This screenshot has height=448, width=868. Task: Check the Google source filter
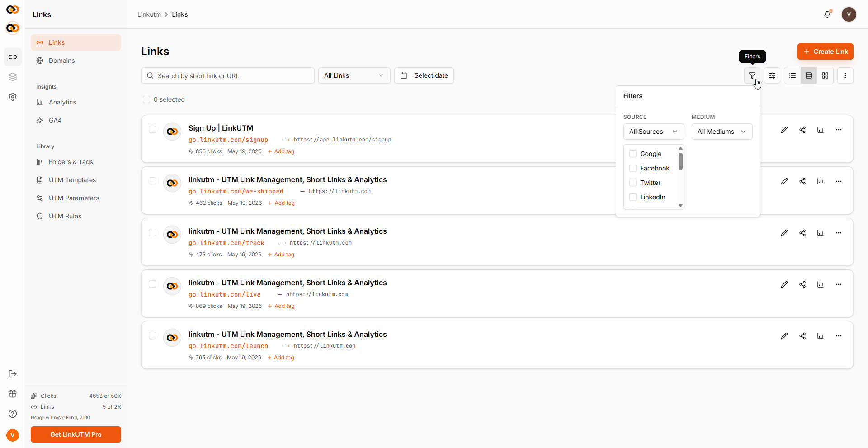[633, 154]
